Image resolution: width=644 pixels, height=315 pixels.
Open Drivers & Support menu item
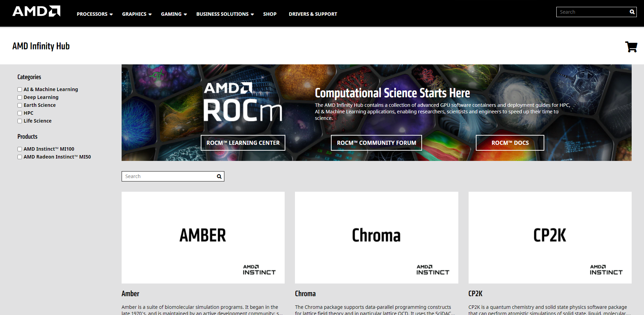(313, 14)
